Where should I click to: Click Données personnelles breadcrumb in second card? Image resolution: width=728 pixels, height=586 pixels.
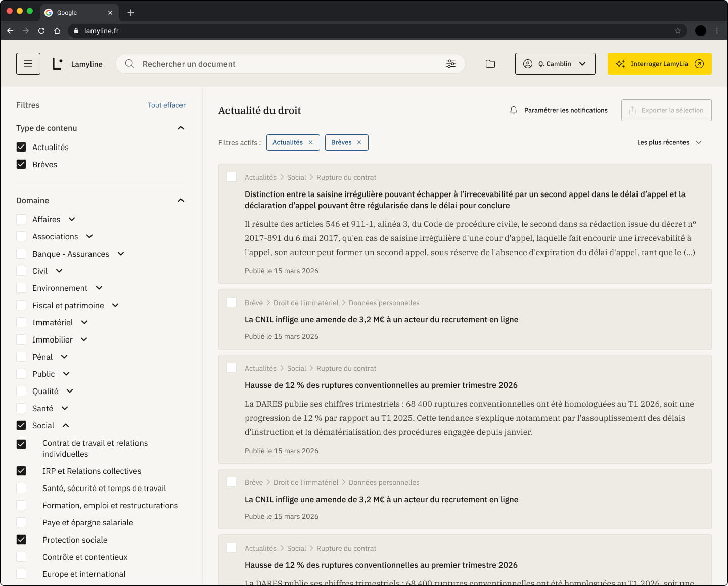pos(384,303)
